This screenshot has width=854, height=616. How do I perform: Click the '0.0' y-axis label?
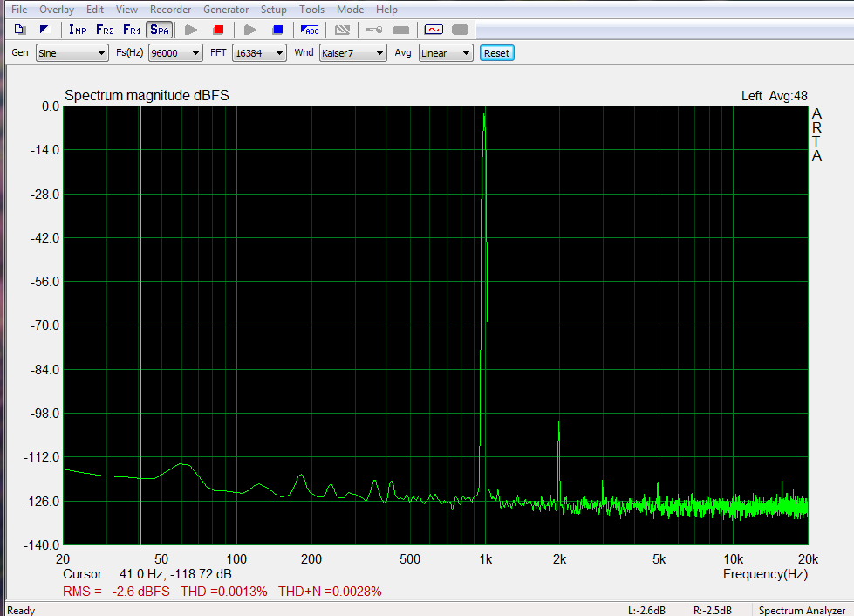pyautogui.click(x=51, y=106)
